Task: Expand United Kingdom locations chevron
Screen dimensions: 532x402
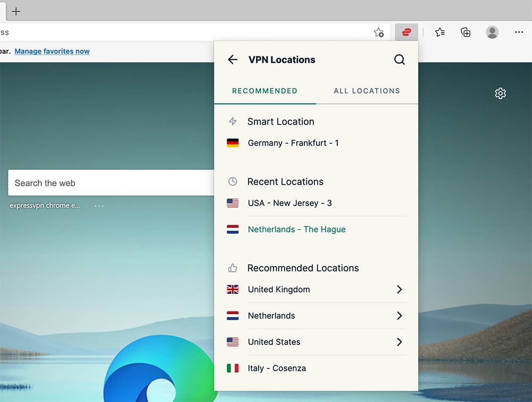Action: click(x=400, y=289)
